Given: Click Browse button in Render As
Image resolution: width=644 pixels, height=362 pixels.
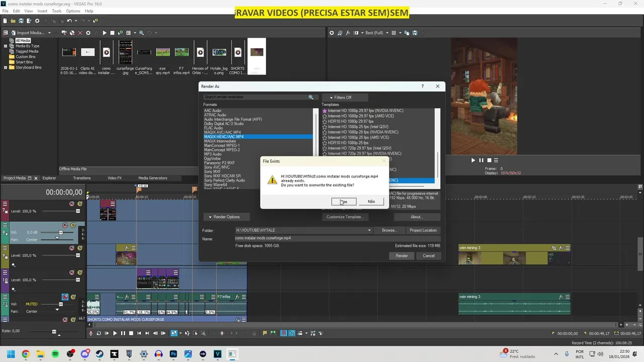Looking at the screenshot, I should tap(388, 230).
